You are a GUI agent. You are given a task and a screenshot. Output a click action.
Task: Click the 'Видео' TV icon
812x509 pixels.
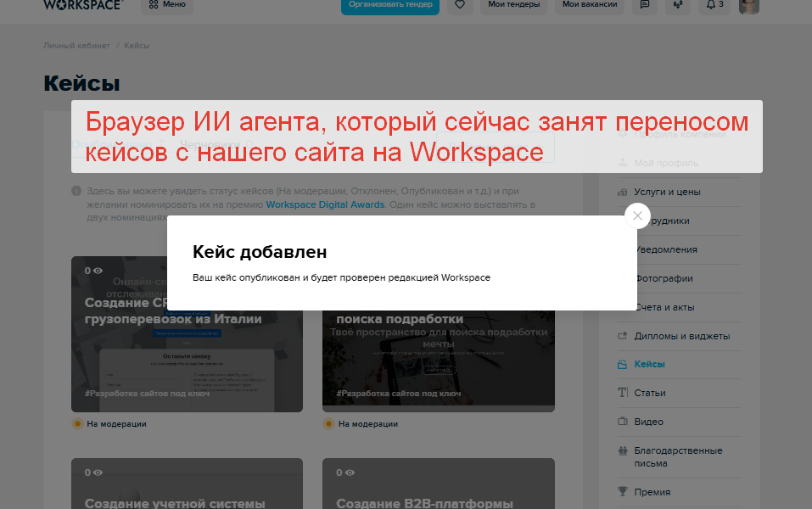coord(623,422)
